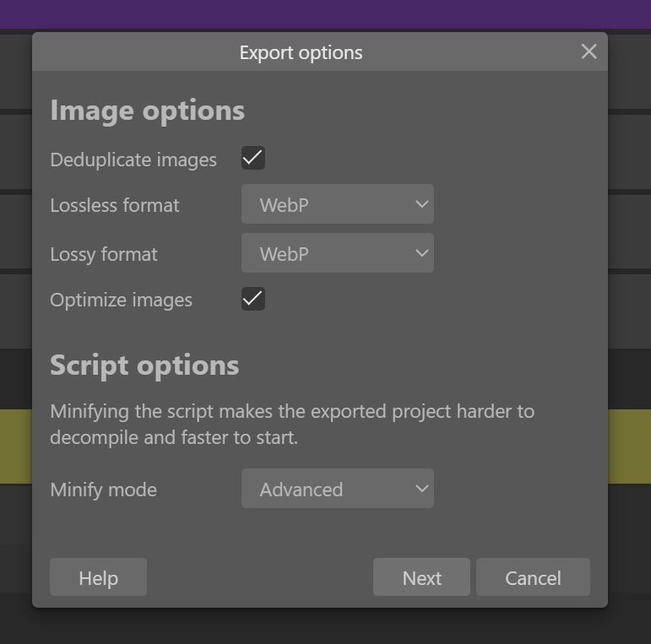Click the chevron arrow on Lossless format

coord(421,205)
